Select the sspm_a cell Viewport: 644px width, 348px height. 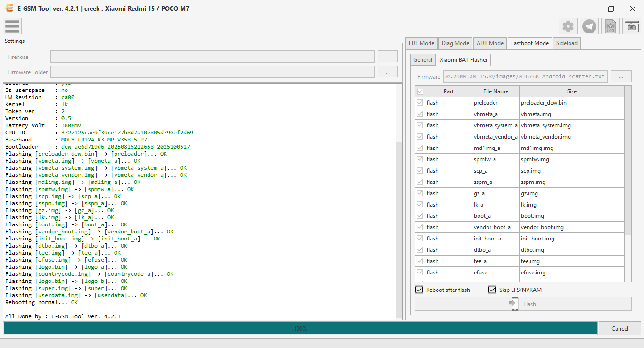[496, 182]
